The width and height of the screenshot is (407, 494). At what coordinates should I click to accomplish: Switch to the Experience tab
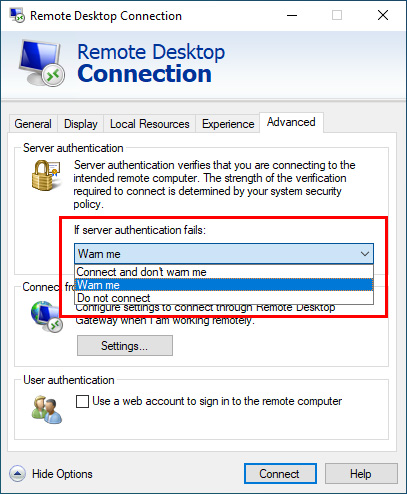click(228, 124)
